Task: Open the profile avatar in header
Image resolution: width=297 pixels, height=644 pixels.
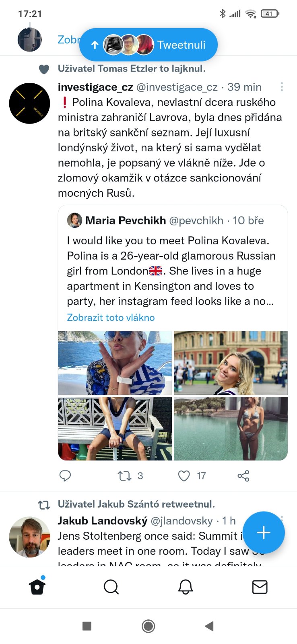Action: pyautogui.click(x=30, y=39)
